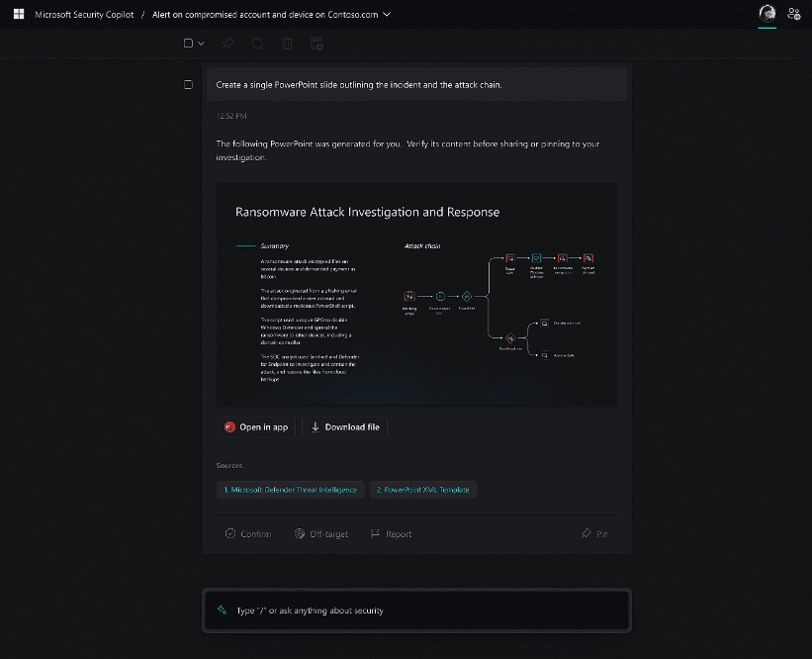This screenshot has height=659, width=812.
Task: Open PowerPoint XML Template source
Action: point(423,490)
